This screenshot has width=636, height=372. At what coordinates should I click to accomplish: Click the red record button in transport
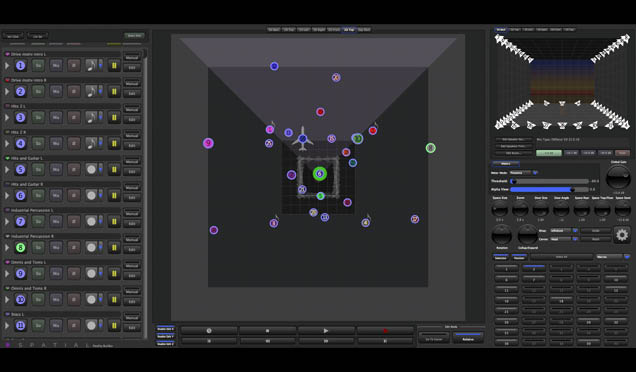(385, 331)
